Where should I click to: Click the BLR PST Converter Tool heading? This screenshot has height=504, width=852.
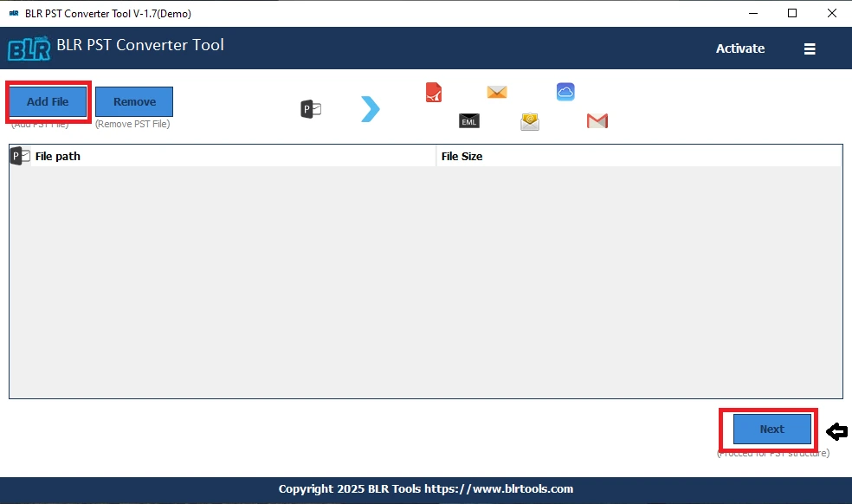[x=140, y=44]
